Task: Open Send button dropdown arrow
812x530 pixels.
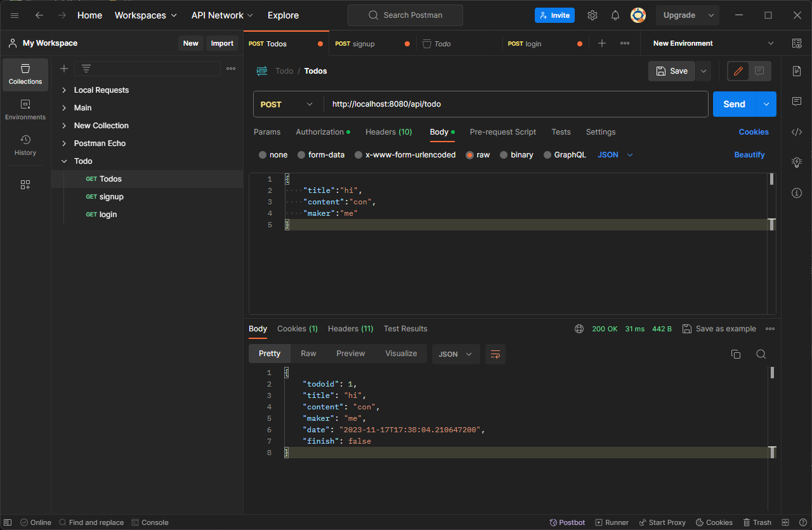Action: pos(766,104)
